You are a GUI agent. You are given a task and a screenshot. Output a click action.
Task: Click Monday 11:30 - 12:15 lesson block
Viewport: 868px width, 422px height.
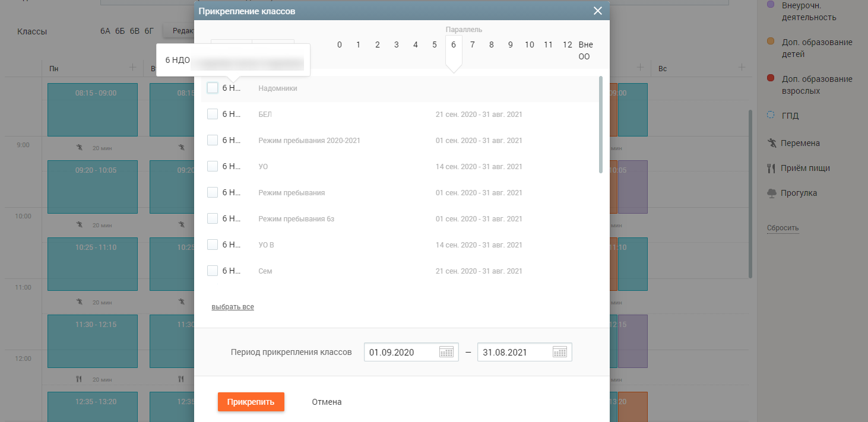(x=93, y=341)
